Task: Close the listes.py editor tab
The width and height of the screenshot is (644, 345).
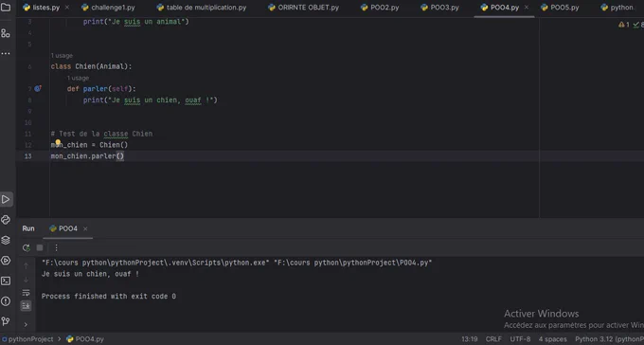Action: (67, 8)
